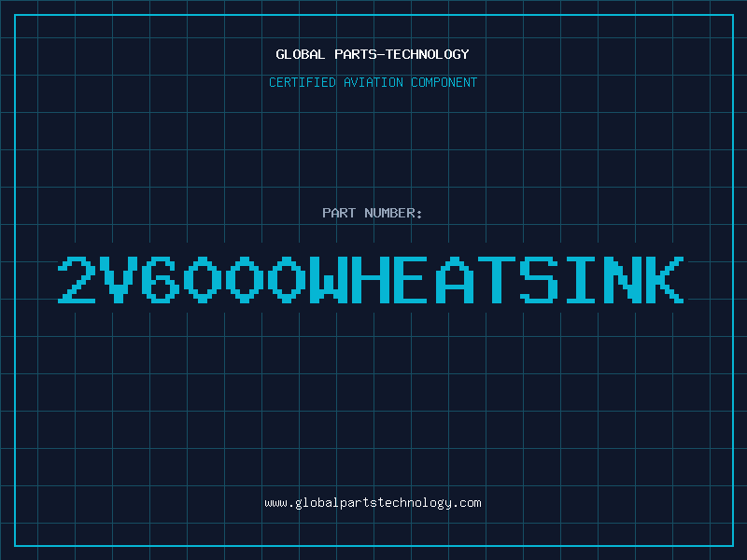Image resolution: width=747 pixels, height=560 pixels.
Task: Select the GLOBAL PARTS-TECHNOLOGY heading
Action: click(373, 54)
